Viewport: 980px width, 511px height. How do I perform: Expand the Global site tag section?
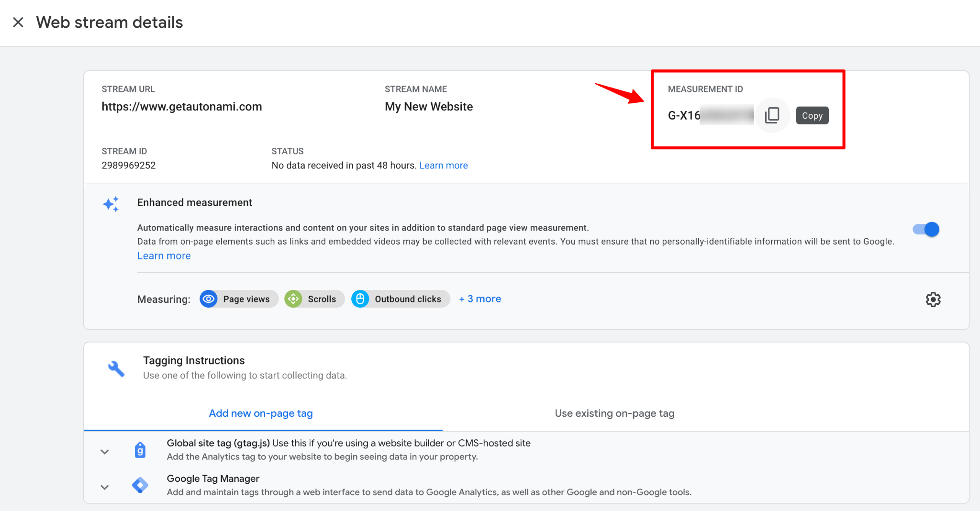pyautogui.click(x=104, y=451)
